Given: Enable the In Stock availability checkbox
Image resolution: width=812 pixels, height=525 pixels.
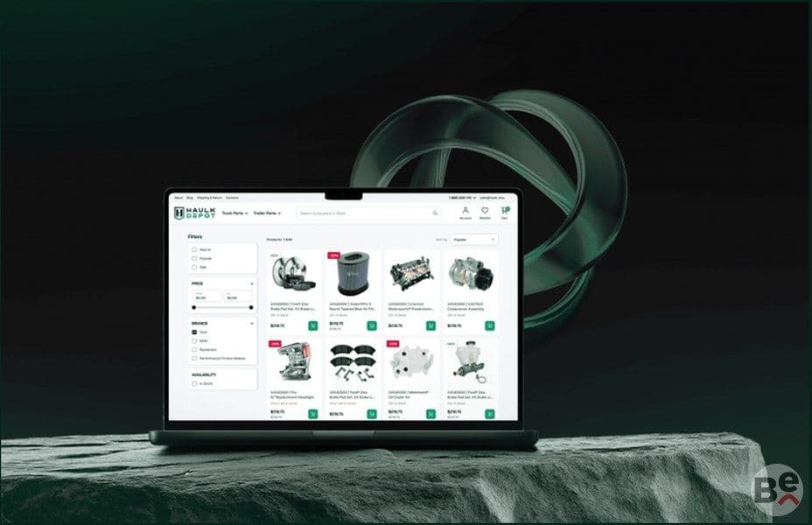Looking at the screenshot, I should 194,383.
